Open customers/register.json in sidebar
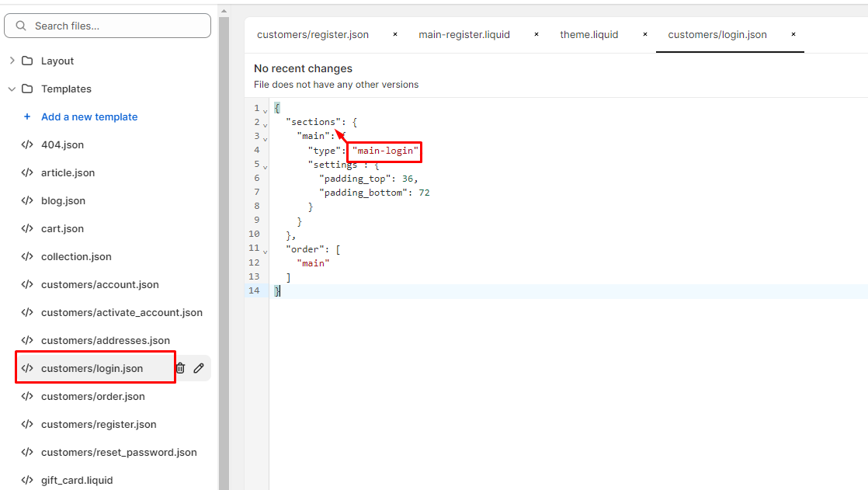This screenshot has width=868, height=490. coord(99,424)
